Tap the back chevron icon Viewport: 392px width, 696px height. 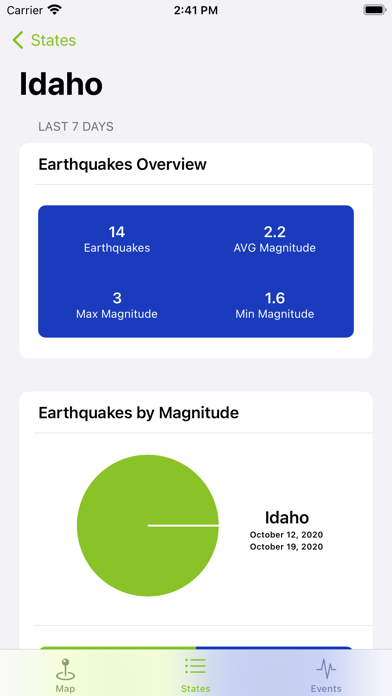[18, 40]
